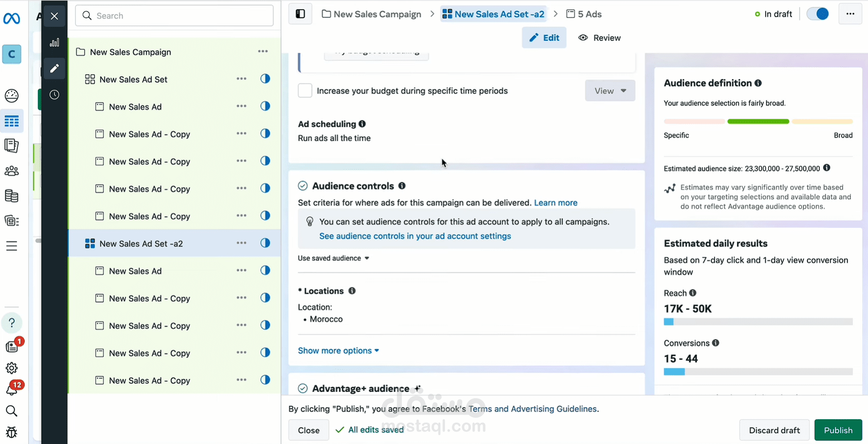Screen dimensions: 868x444
Task: Open the Help question mark icon
Action: [11, 323]
